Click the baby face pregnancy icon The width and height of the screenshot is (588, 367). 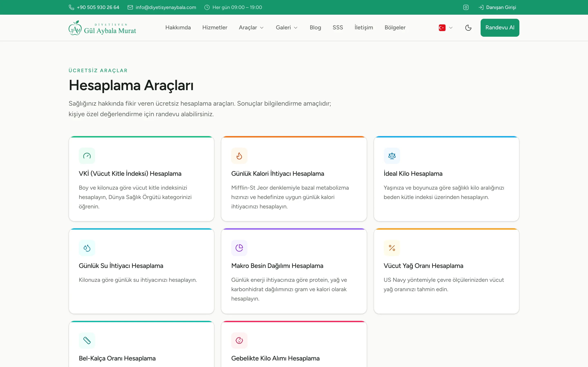point(239,340)
